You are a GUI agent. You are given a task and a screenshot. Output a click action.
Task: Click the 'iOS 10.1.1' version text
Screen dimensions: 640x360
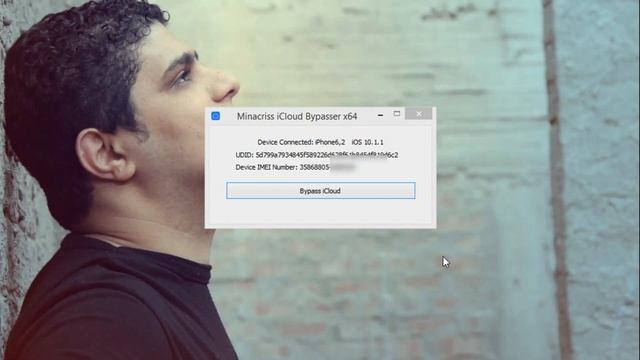coord(367,142)
